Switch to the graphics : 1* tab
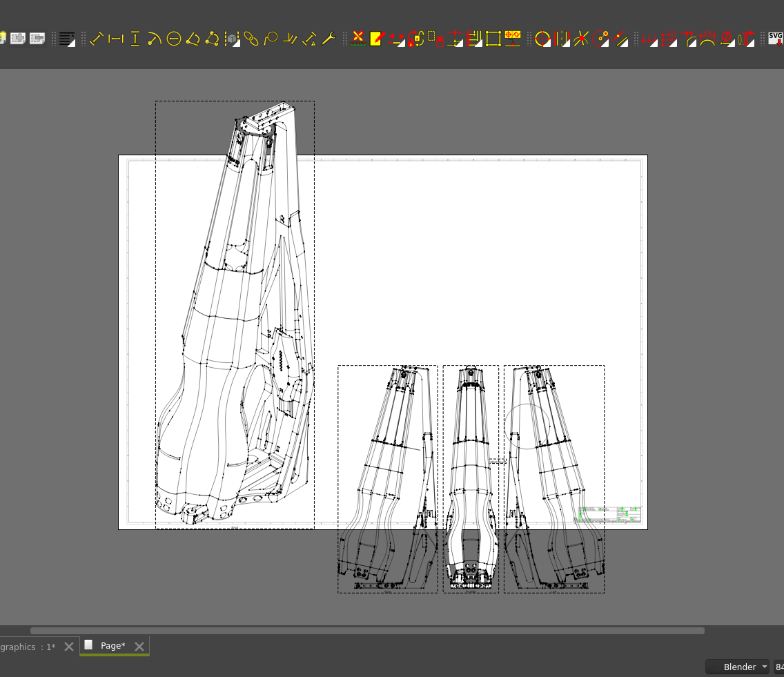 pos(28,647)
